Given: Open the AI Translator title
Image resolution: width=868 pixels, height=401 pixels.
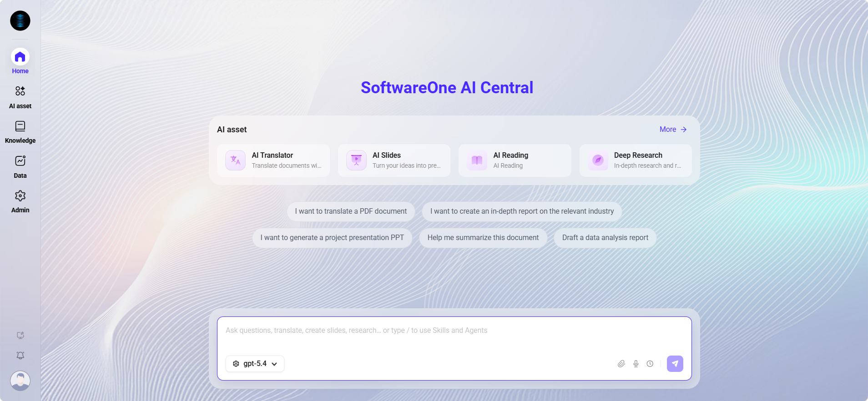Looking at the screenshot, I should pyautogui.click(x=273, y=155).
